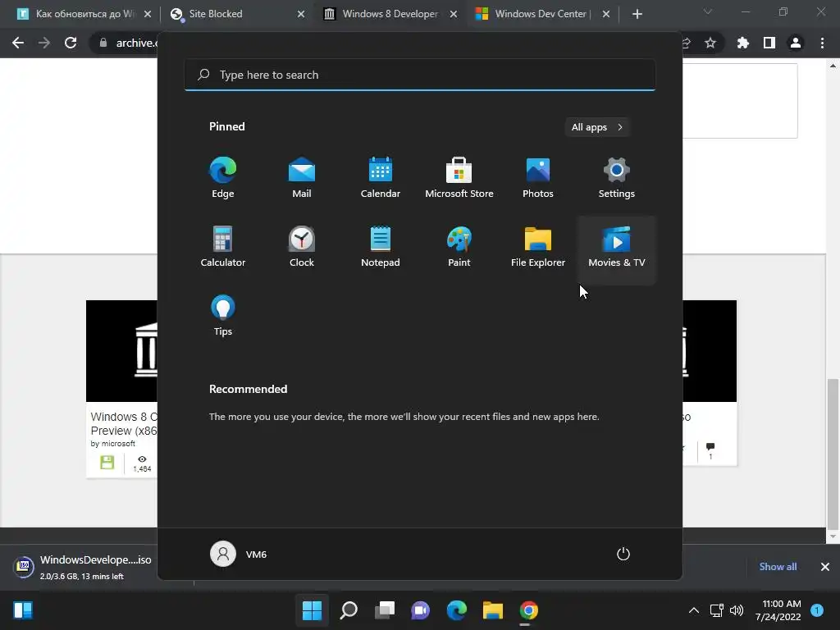This screenshot has height=630, width=840.
Task: Open File Explorer from the Start menu
Action: (x=538, y=247)
